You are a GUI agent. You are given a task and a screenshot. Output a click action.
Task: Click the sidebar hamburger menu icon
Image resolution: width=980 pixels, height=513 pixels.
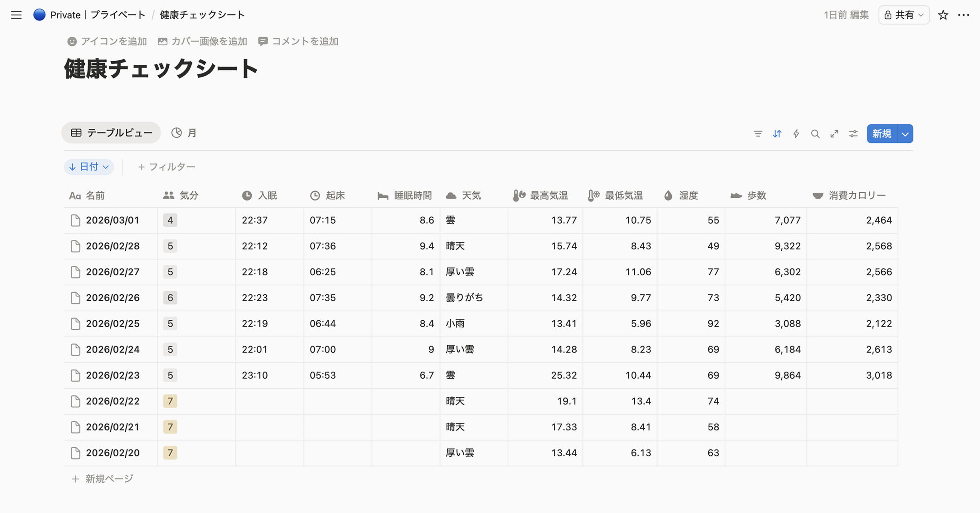point(16,15)
